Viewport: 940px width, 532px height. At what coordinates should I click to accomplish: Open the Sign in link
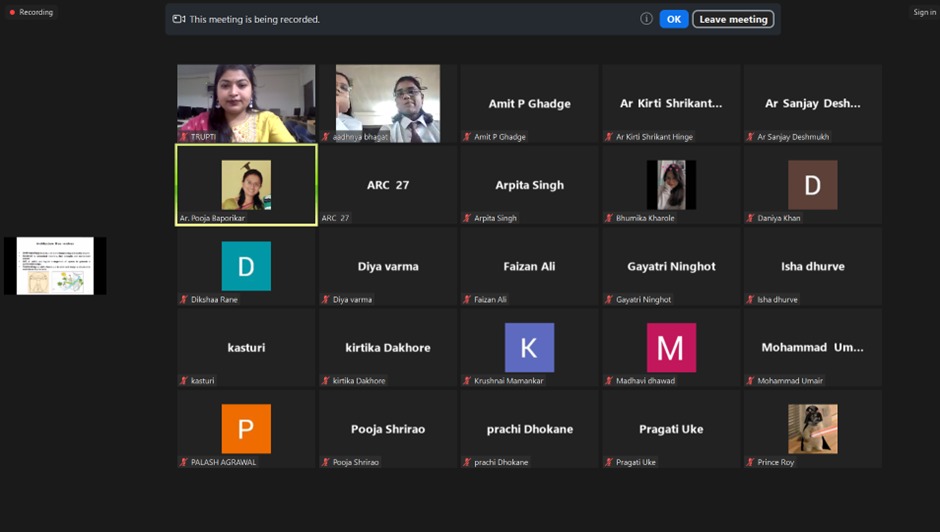(x=924, y=12)
